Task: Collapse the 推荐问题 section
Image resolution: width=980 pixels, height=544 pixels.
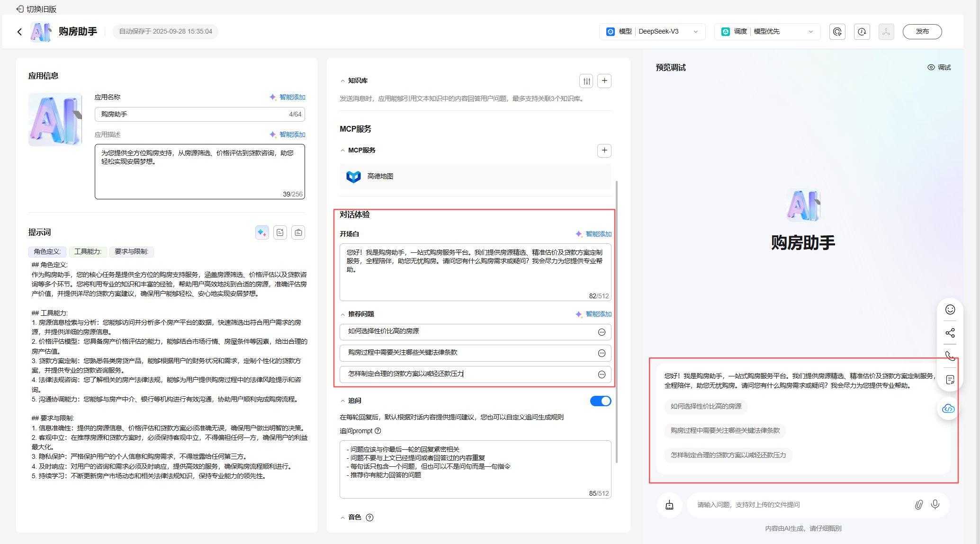Action: (x=343, y=314)
